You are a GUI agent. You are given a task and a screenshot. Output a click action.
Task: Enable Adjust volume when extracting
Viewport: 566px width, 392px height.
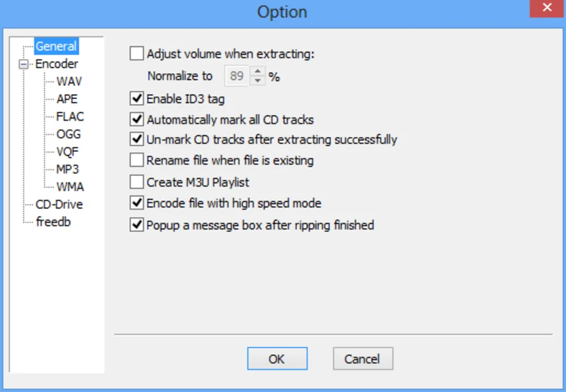click(x=137, y=54)
